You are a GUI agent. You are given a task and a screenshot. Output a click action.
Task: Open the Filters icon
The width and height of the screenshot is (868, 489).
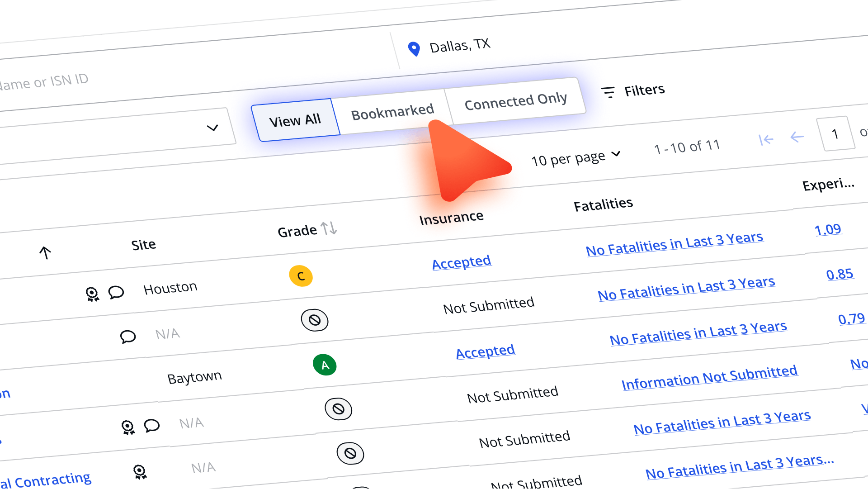(x=608, y=92)
